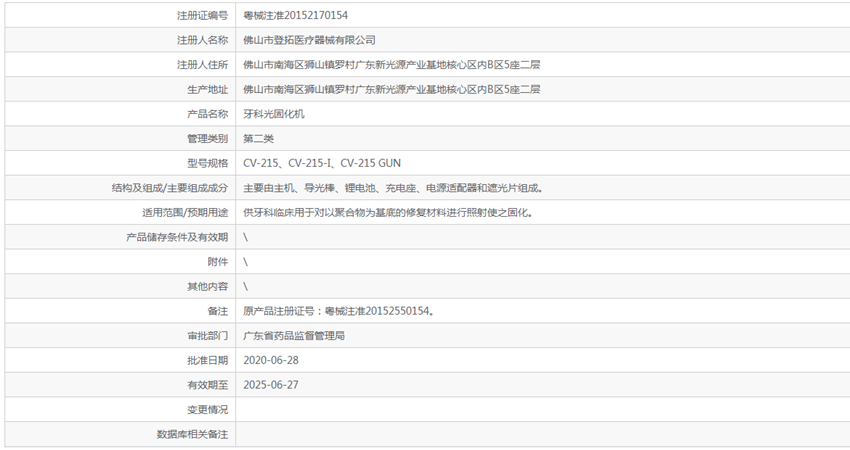Screen dimensions: 850x450
Task: Click the expiry date 2025-06-27
Action: click(271, 385)
